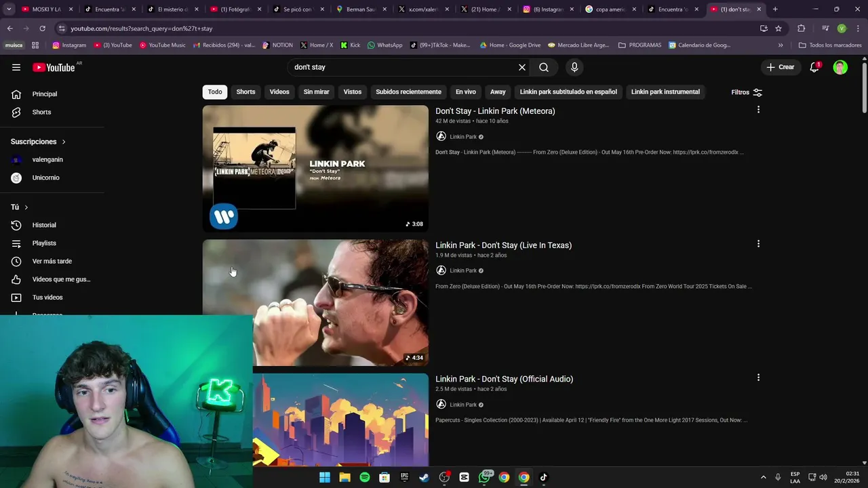Open File Explorer from the taskbar
Viewport: 868px width, 488px height.
[344, 477]
